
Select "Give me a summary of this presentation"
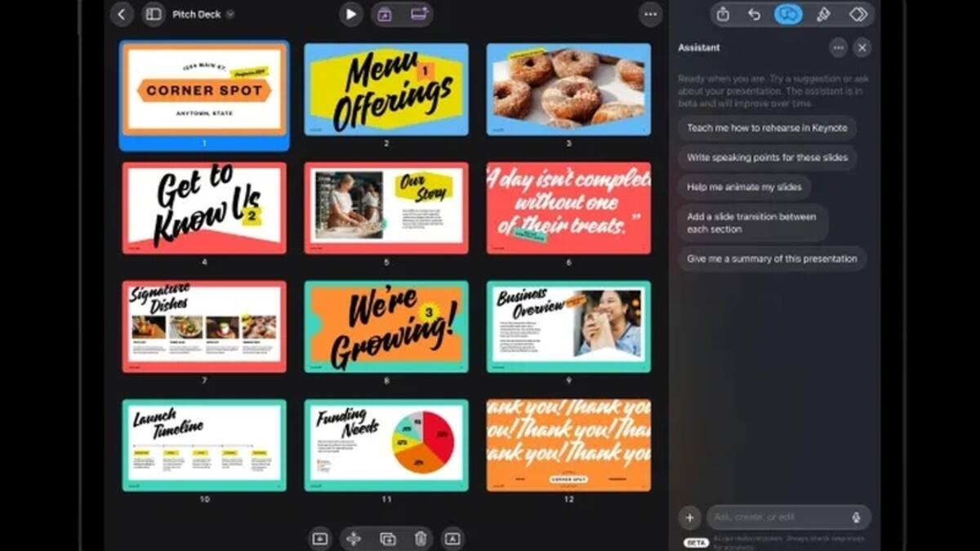tap(772, 259)
